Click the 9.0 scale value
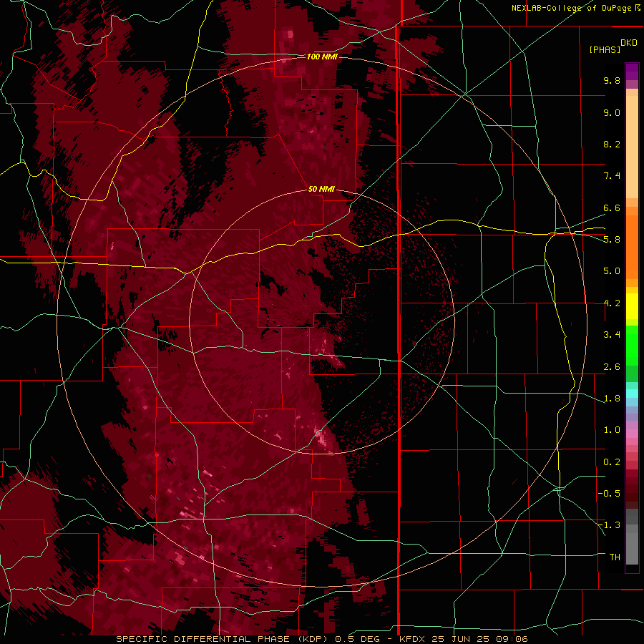Screen dimensions: 644x644 coord(612,112)
